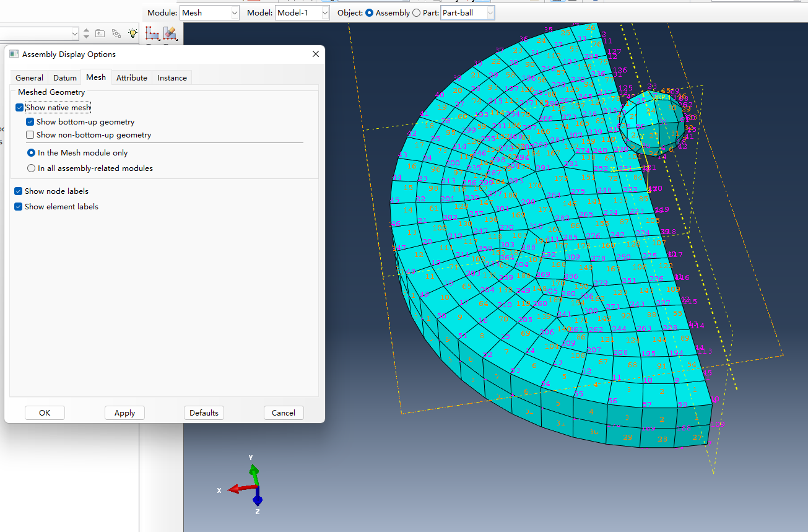This screenshot has height=532, width=808.
Task: Click the view triad axes indicator
Action: (x=251, y=485)
